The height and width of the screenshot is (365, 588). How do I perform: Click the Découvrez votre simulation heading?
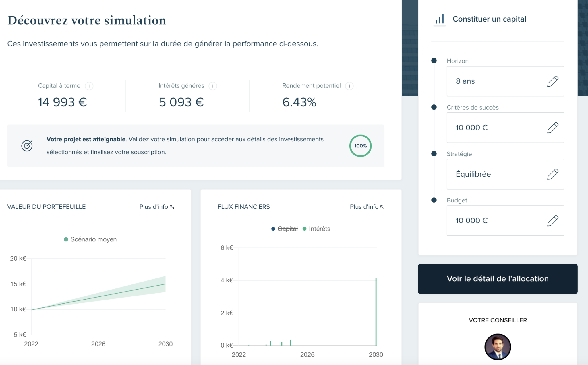(x=87, y=20)
